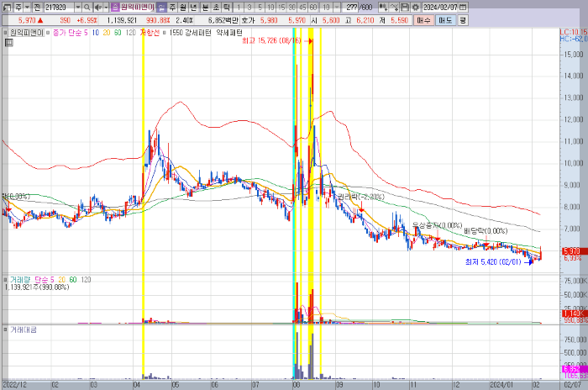Choose the 1 interval button
This screenshot has height=390, width=588.
pos(239,7)
